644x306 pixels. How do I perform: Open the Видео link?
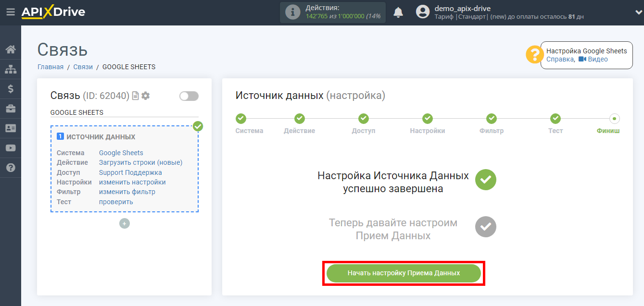[593, 59]
